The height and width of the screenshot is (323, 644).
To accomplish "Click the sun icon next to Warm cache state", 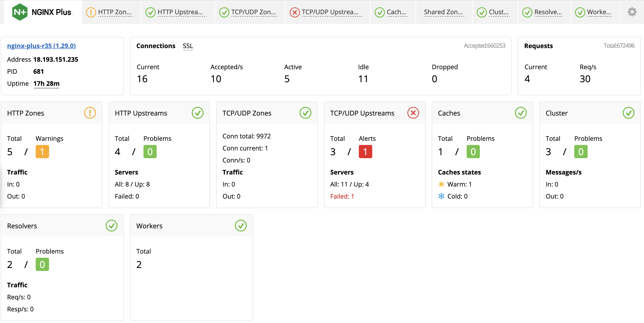I will point(441,184).
